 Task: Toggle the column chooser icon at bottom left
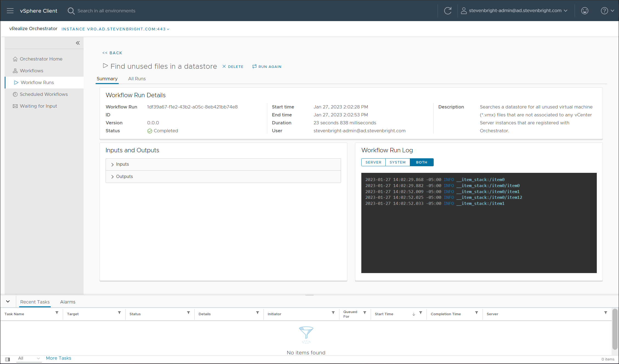7,359
